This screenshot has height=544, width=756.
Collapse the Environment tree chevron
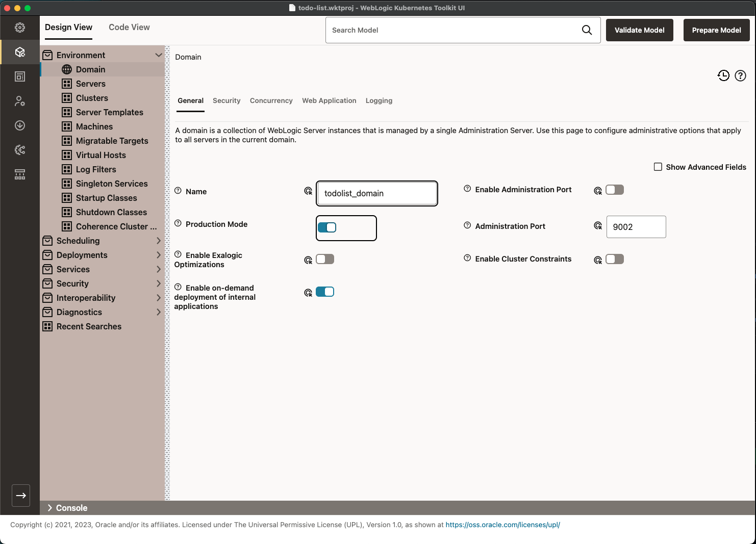(x=159, y=55)
